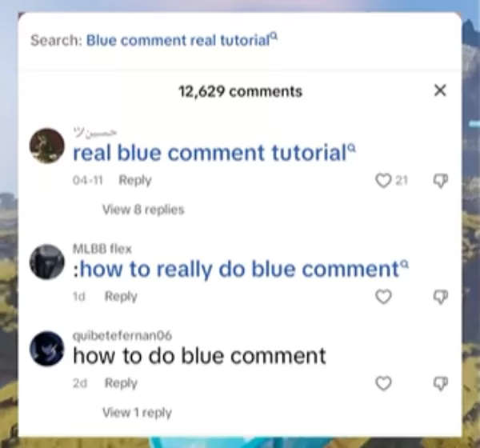480x448 pixels.
Task: Reply to the MLBB flex comment
Action: pyautogui.click(x=121, y=296)
